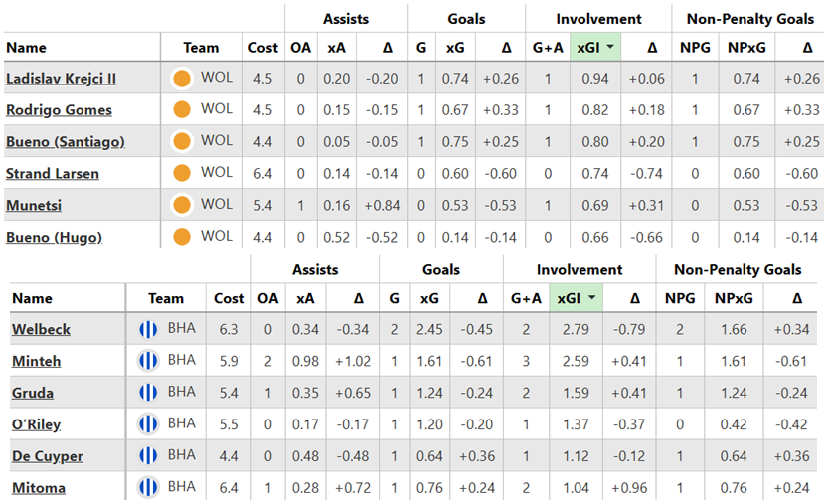This screenshot has width=828, height=504.
Task: Click the Wolves badge beside Ladislav Krejci II
Action: tap(181, 79)
